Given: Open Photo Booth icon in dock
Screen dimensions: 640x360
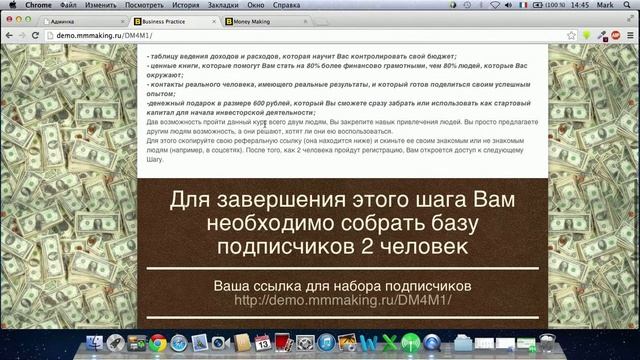Looking at the screenshot, I should click(x=284, y=343).
